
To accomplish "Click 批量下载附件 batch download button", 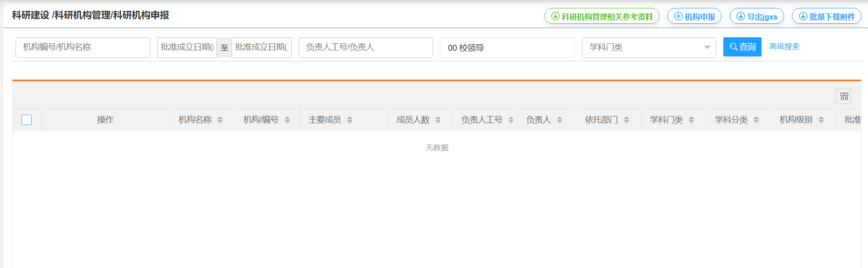I will (826, 16).
